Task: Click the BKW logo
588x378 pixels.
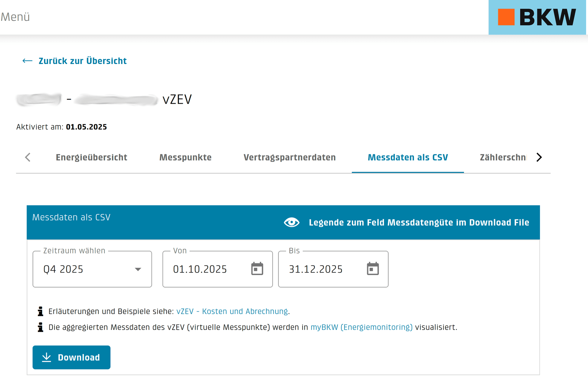Action: coord(537,17)
